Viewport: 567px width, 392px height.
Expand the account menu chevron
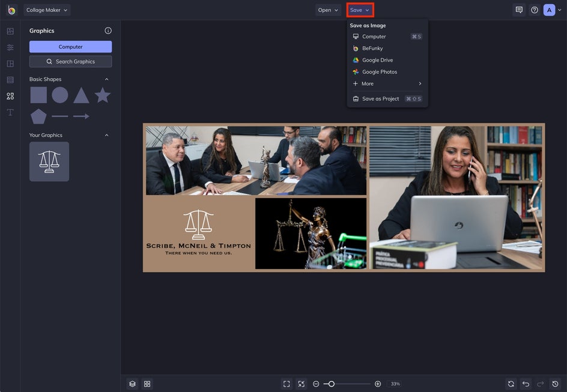coord(559,10)
